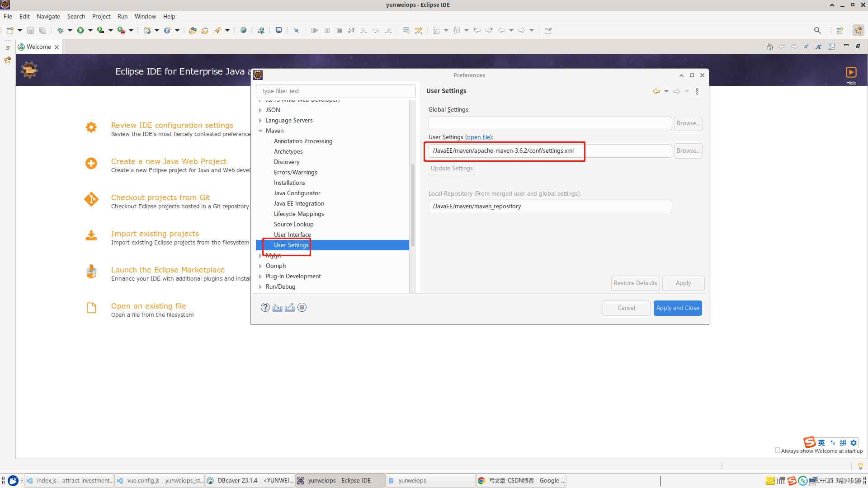The width and height of the screenshot is (868, 488).
Task: Click the green Run toolbar icon
Action: pos(80,30)
